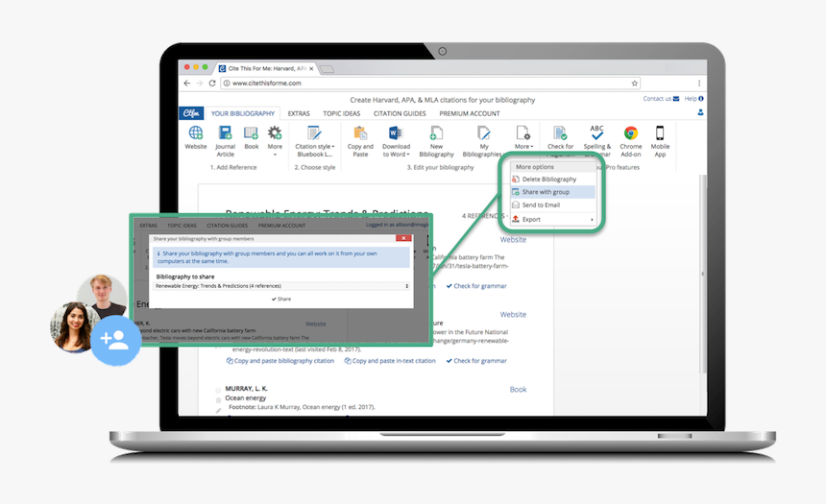Switch to Your Bibliography tab

tap(243, 113)
